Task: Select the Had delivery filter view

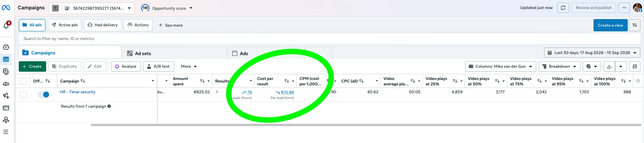Action: (103, 25)
